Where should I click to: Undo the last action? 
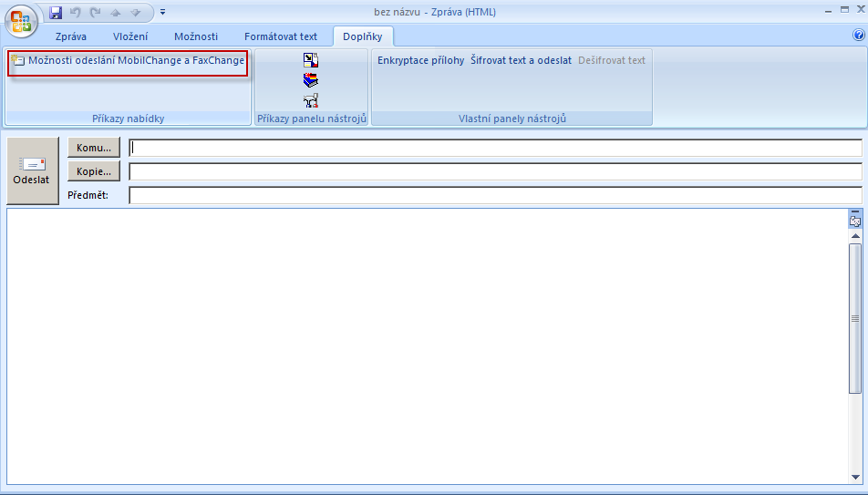pyautogui.click(x=76, y=12)
